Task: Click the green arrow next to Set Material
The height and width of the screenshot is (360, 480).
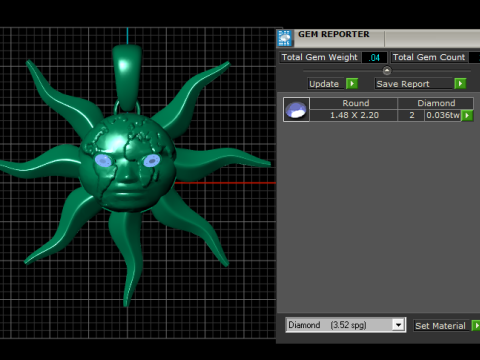Action: (x=476, y=325)
